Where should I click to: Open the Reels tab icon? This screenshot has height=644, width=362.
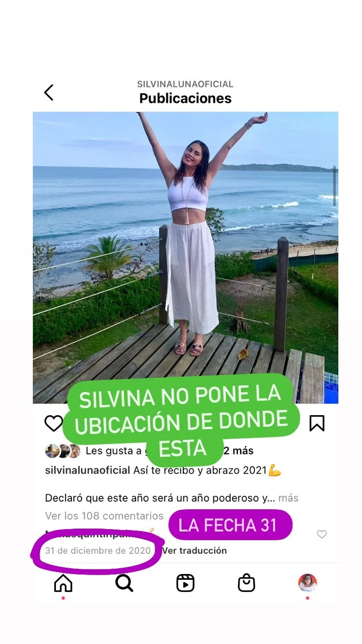[185, 583]
